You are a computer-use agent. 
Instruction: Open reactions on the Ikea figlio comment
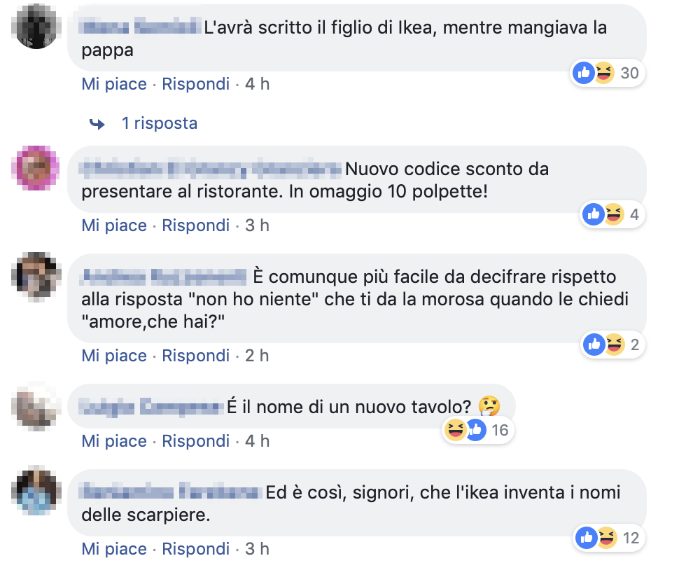click(x=607, y=73)
